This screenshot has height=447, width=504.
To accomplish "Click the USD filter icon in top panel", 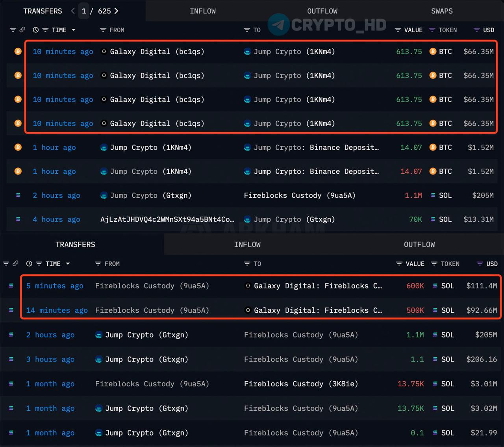I will click(476, 30).
